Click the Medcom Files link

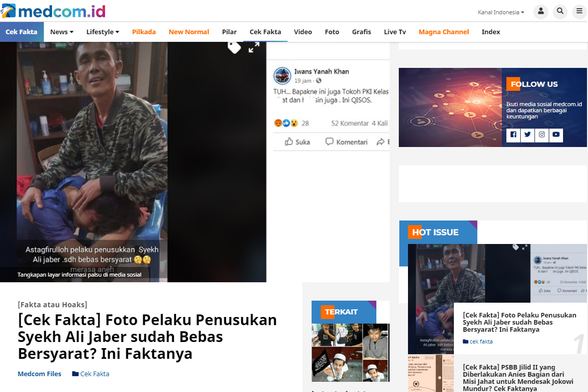39,374
